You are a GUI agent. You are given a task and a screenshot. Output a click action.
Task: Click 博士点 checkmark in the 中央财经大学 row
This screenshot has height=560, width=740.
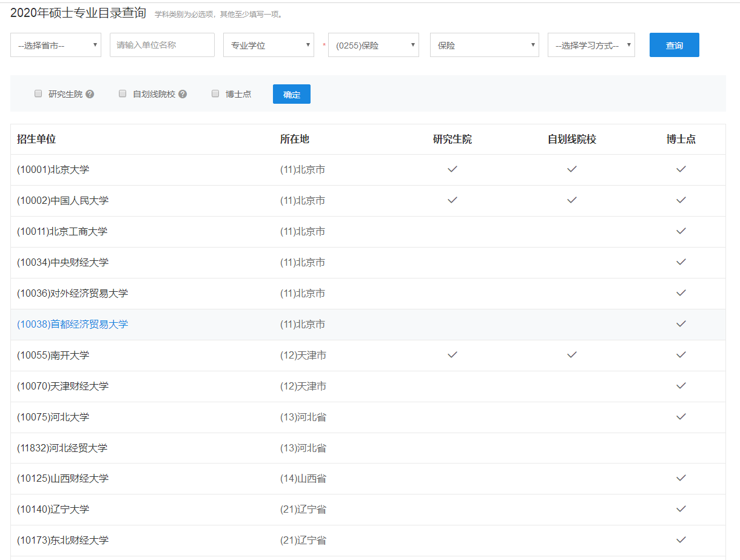coord(681,262)
